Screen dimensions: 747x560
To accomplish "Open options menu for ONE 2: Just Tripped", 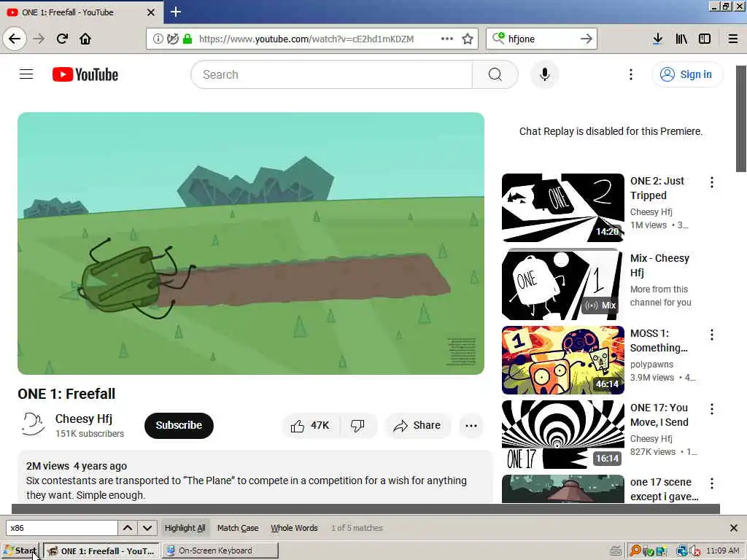I will (x=712, y=182).
